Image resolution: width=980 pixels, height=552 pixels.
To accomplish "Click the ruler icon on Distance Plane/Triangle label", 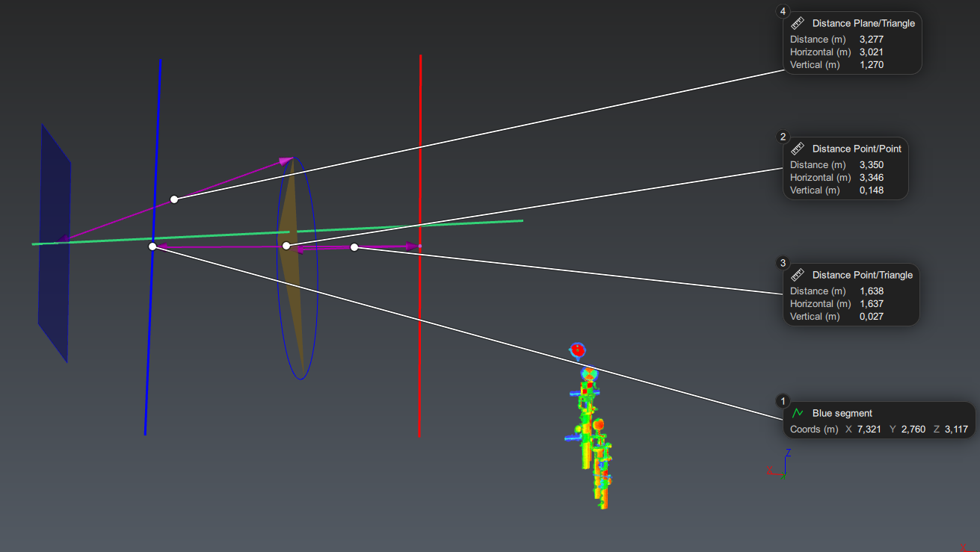I will (x=797, y=23).
